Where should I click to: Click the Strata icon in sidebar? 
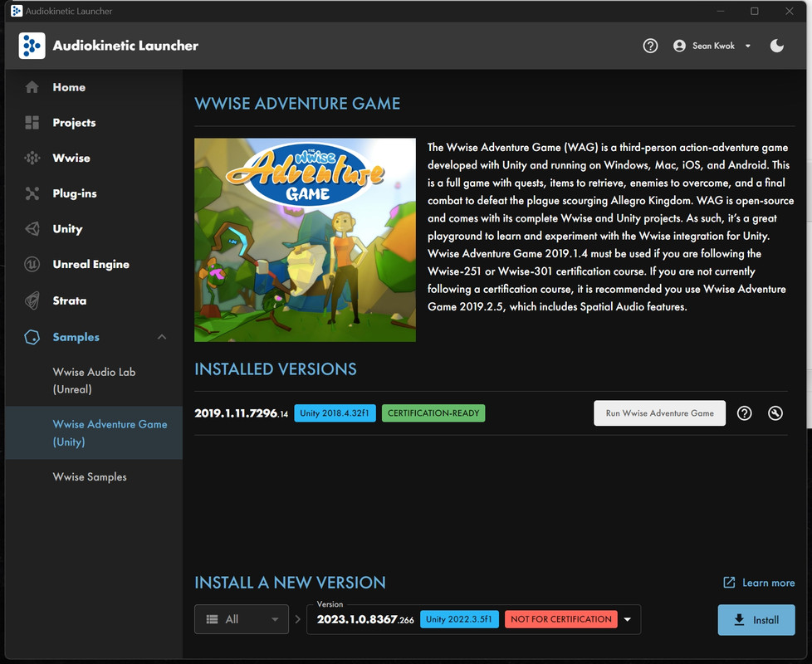coord(32,300)
